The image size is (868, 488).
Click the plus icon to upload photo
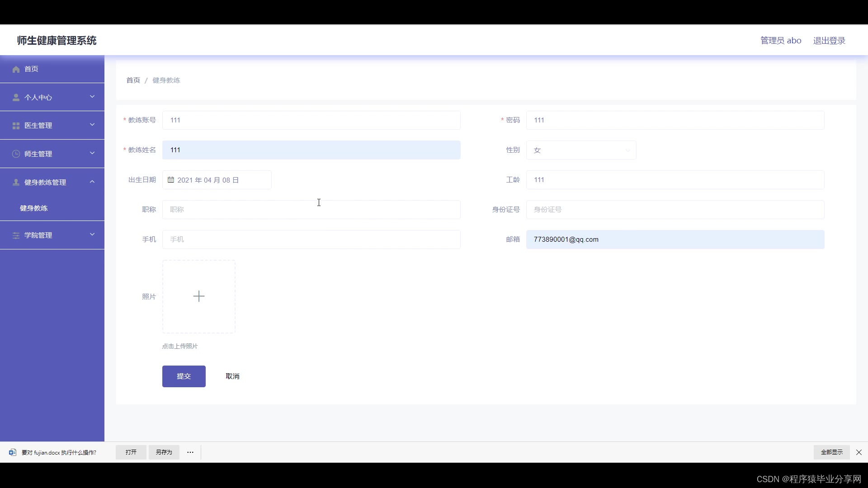[x=199, y=296]
